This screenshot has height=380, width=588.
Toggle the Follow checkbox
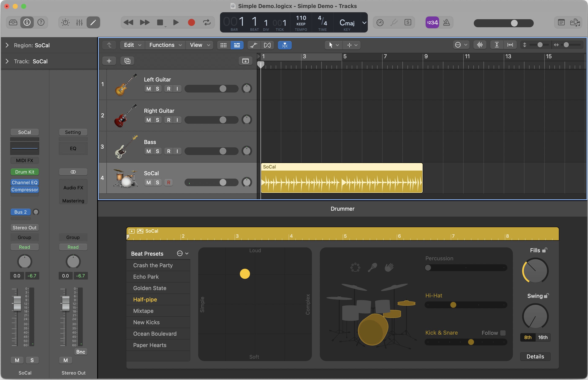point(503,333)
